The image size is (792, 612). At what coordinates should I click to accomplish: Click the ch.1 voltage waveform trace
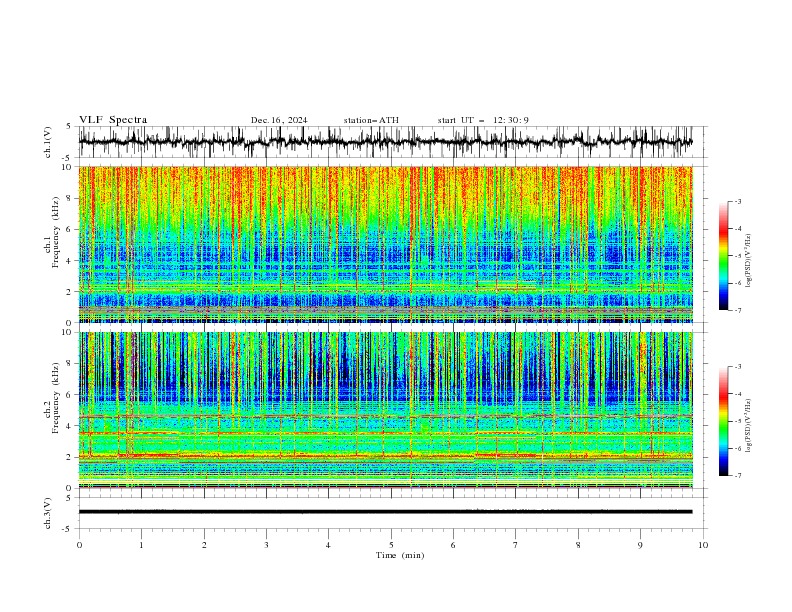(x=386, y=142)
